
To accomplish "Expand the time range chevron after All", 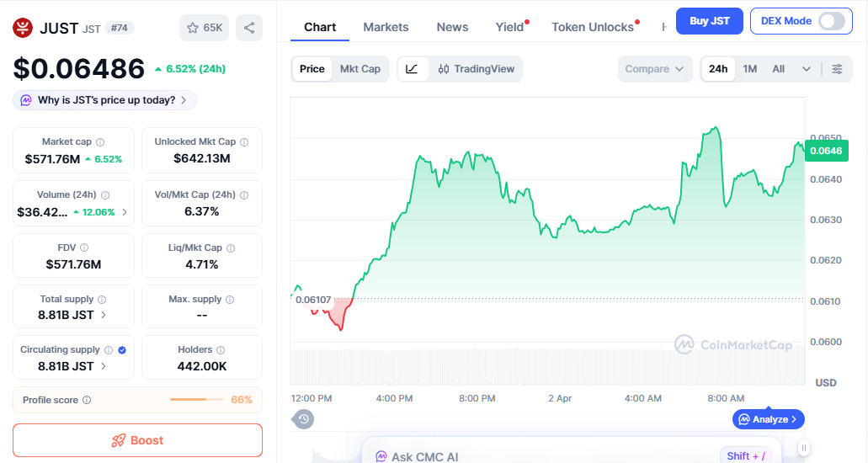I will point(807,69).
